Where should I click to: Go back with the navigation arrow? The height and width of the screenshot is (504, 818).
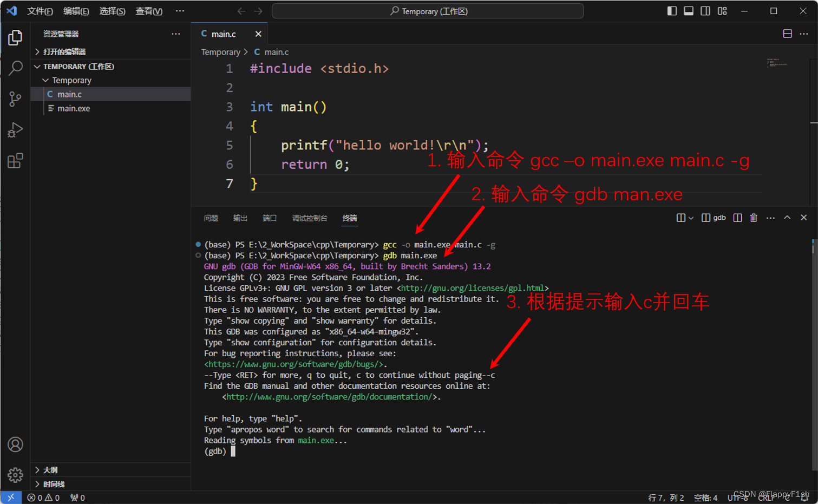241,11
